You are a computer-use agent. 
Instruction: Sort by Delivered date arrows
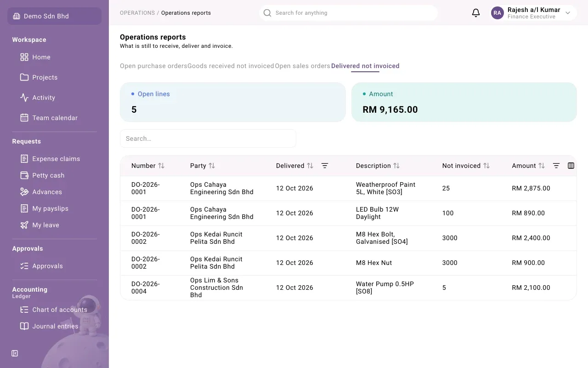tap(310, 166)
